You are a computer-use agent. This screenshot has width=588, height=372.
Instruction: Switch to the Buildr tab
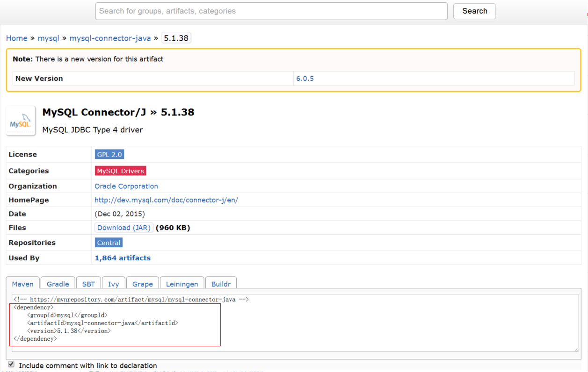pos(221,284)
